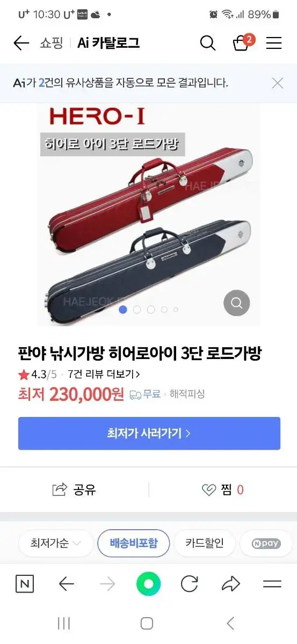
Task: Click 최저가 사러가기 blue button
Action: [x=149, y=433]
